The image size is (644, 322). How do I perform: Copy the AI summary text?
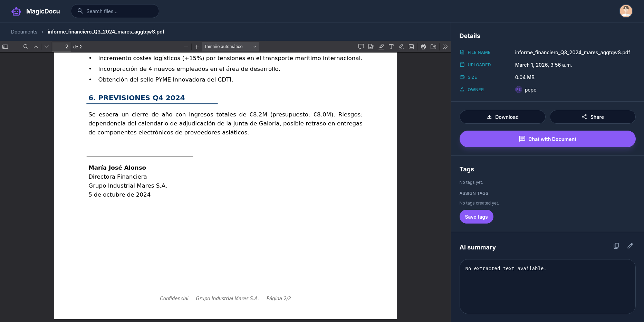pyautogui.click(x=616, y=246)
